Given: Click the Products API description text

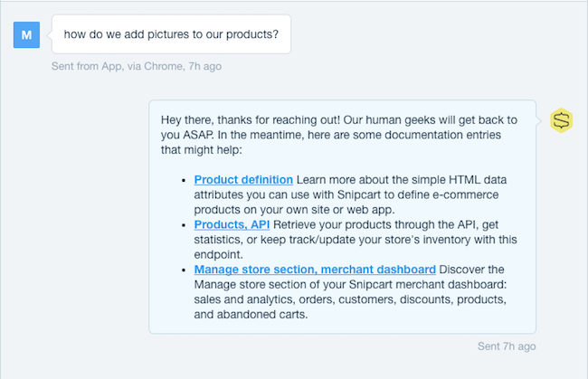Looking at the screenshot, I should coord(356,240).
